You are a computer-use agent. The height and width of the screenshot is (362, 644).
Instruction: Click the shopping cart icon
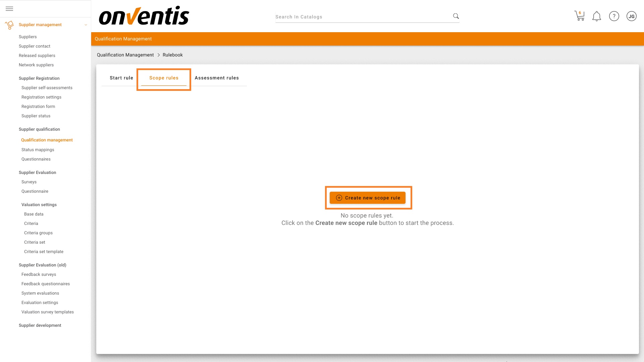[579, 16]
